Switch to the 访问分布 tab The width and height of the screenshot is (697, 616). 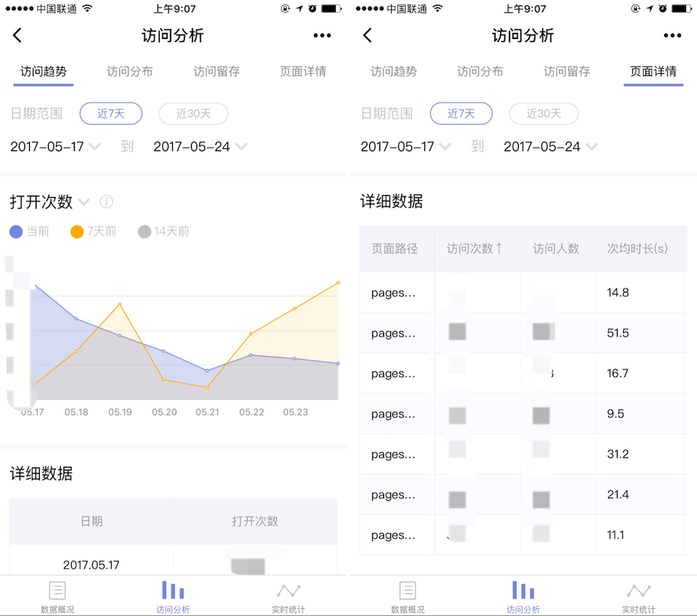129,71
